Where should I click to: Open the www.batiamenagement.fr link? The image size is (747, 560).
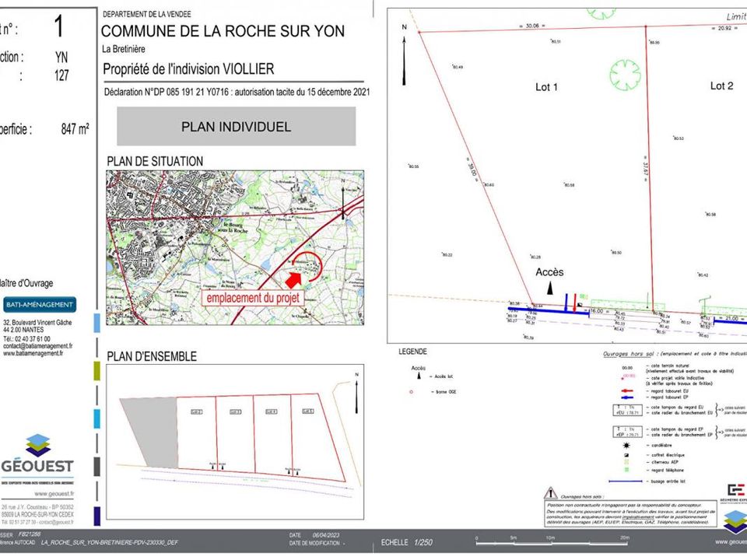(x=33, y=353)
